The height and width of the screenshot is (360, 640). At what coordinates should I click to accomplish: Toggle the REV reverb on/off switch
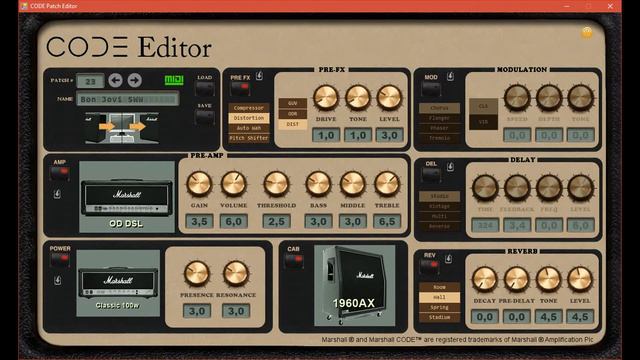click(x=429, y=267)
